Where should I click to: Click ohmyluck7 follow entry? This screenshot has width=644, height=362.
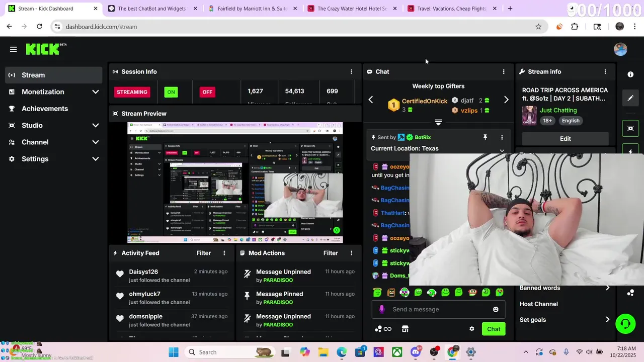pos(172,298)
